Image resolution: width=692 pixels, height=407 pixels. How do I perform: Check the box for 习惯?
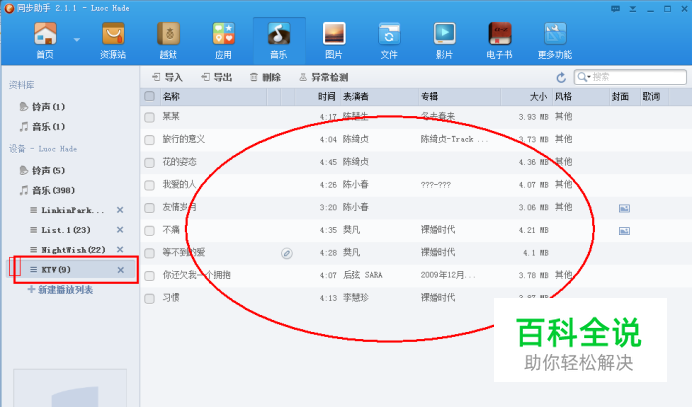[150, 298]
